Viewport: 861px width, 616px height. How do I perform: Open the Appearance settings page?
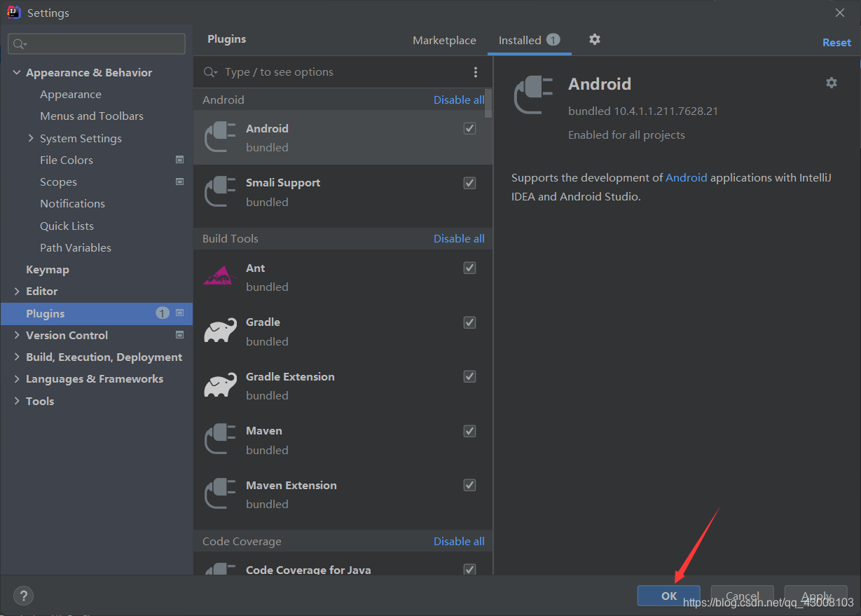coord(71,94)
